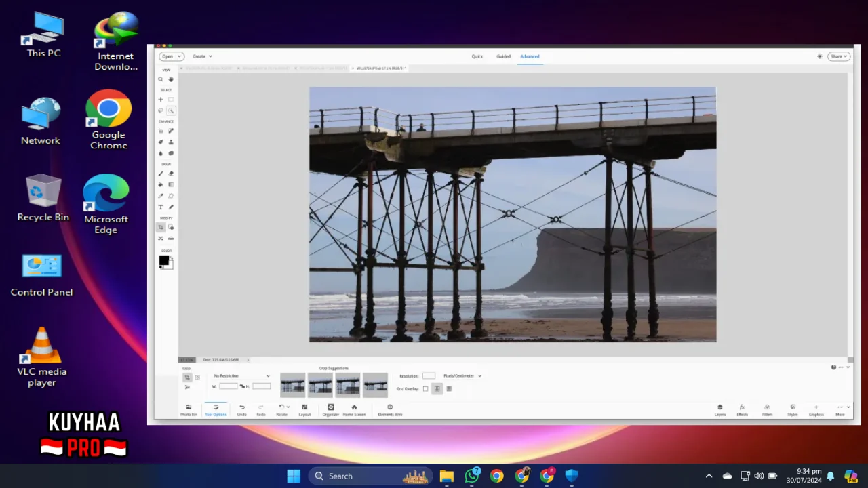This screenshot has height=488, width=868.
Task: Select the Hand tool
Action: [171, 79]
